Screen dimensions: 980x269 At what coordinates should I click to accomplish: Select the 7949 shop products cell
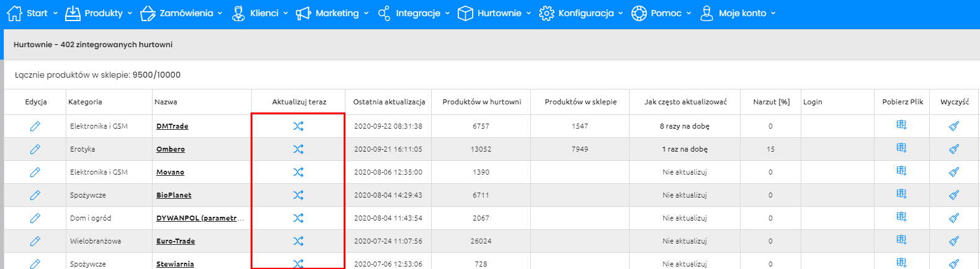pos(580,149)
